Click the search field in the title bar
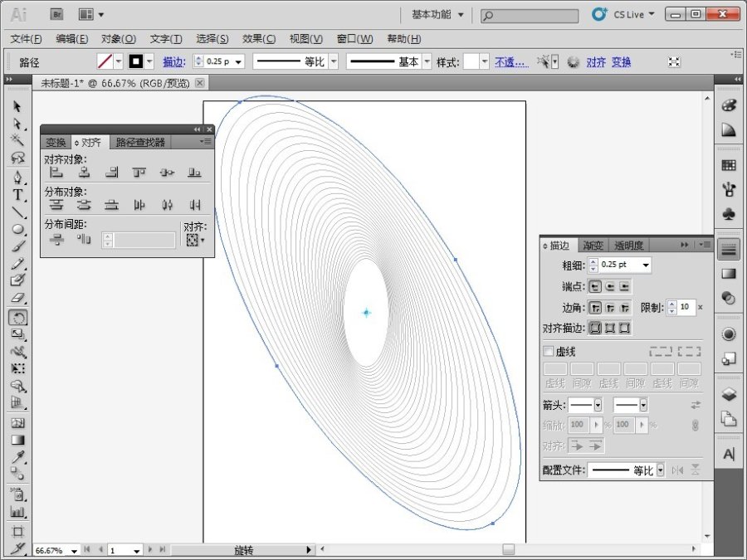This screenshot has height=560, width=747. [530, 16]
